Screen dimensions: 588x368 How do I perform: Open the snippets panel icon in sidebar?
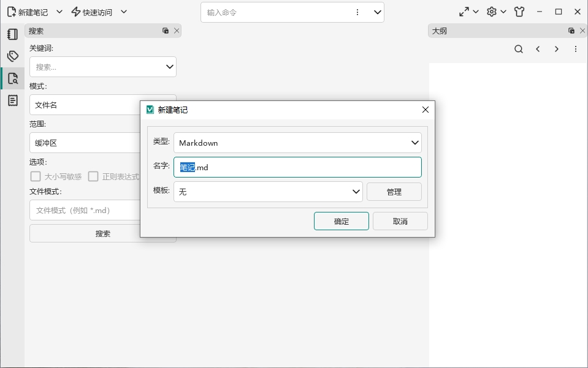pos(12,100)
